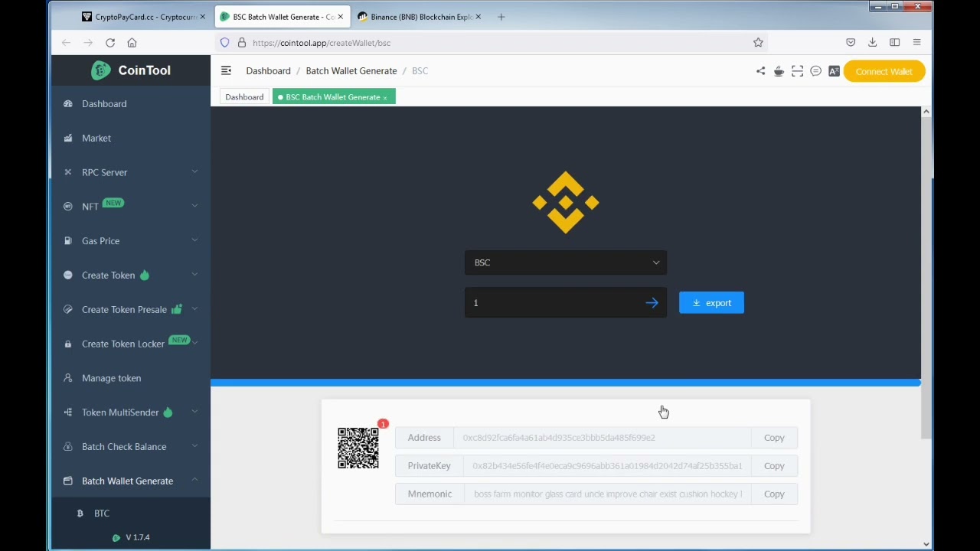Click the page vertical scrollbar thumb
Screen dimensions: 980x551
926,278
